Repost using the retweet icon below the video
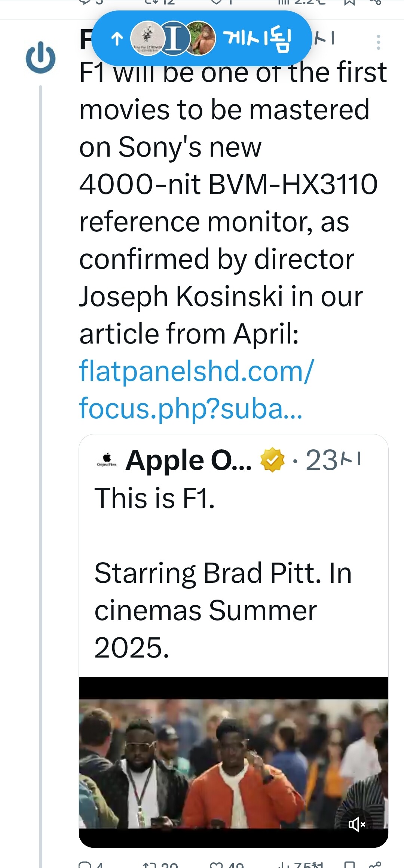This screenshot has height=868, width=404. pyautogui.click(x=149, y=865)
